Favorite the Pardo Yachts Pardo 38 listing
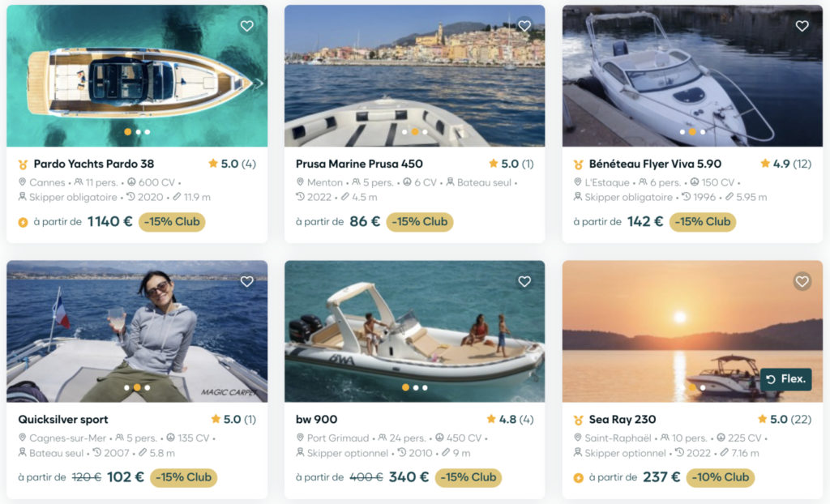The width and height of the screenshot is (830, 504). 247,26
